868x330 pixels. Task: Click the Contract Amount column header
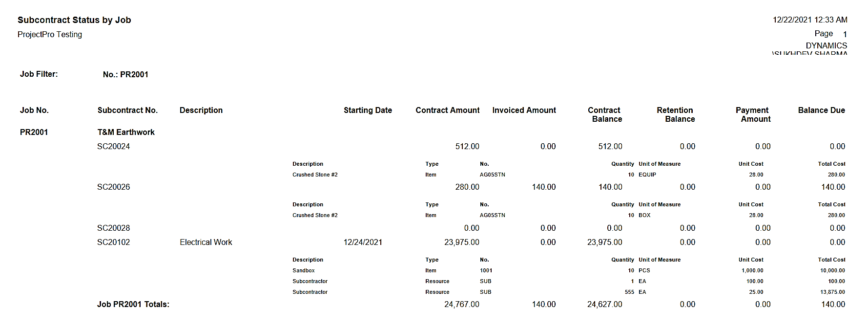(x=447, y=110)
